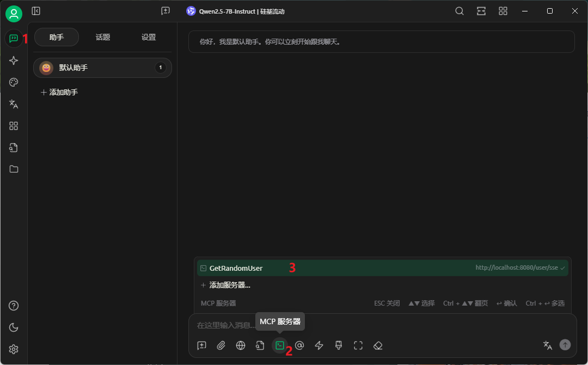Toggle expanded input with the fullscreen icon
Viewport: 588px width, 365px height.
tap(358, 345)
